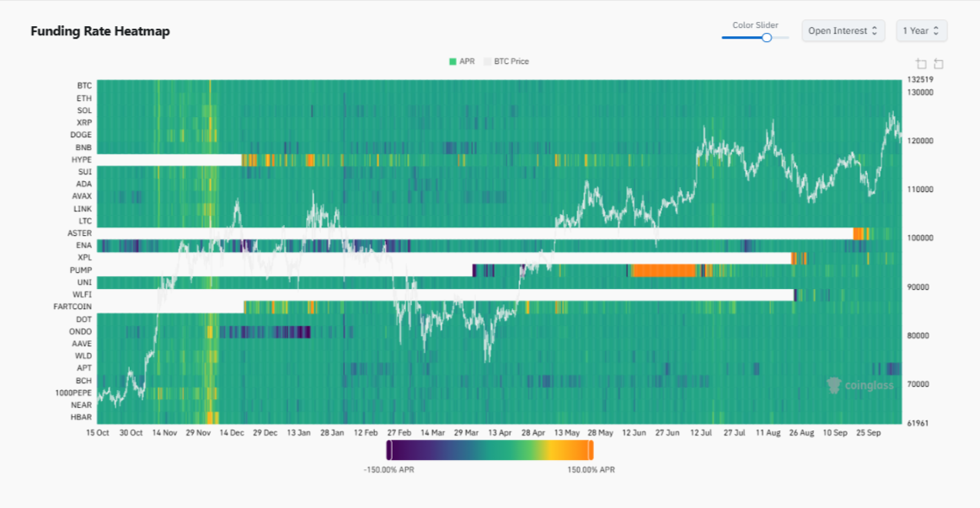Select the HYPE row label on the heatmap

81,158
